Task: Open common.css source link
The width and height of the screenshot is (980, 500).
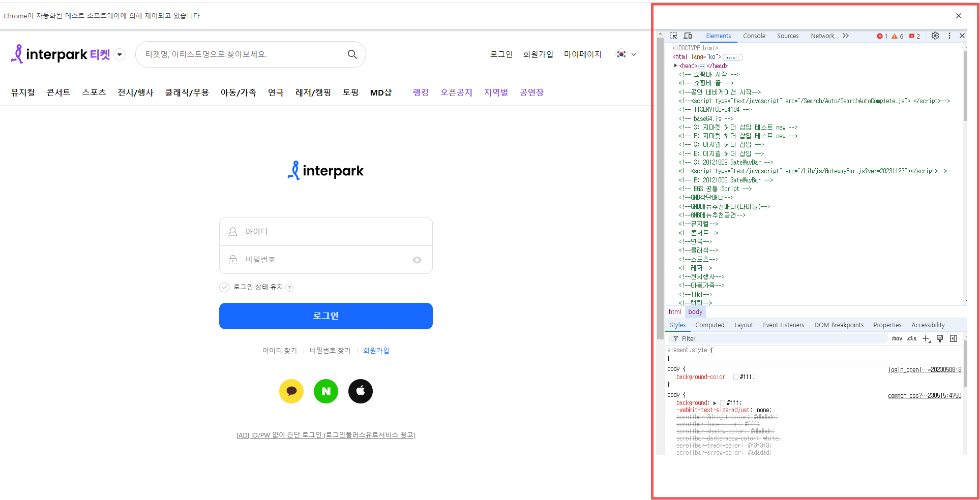Action: (925, 395)
